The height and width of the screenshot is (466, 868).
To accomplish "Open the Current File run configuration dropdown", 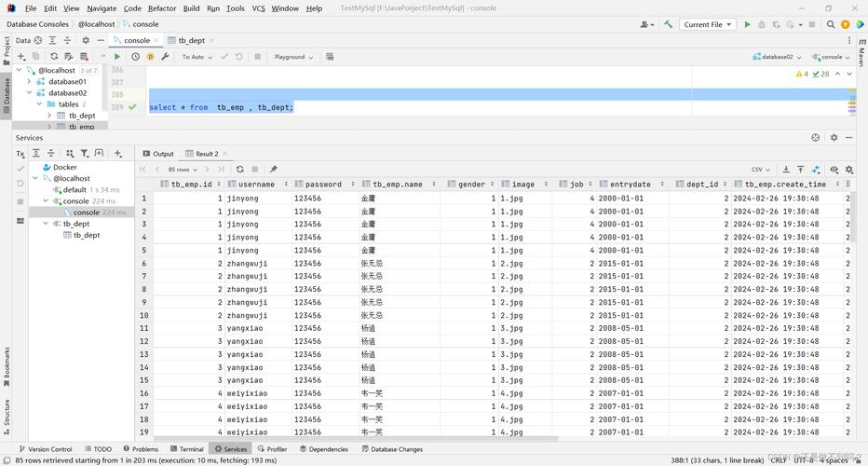I will [707, 24].
